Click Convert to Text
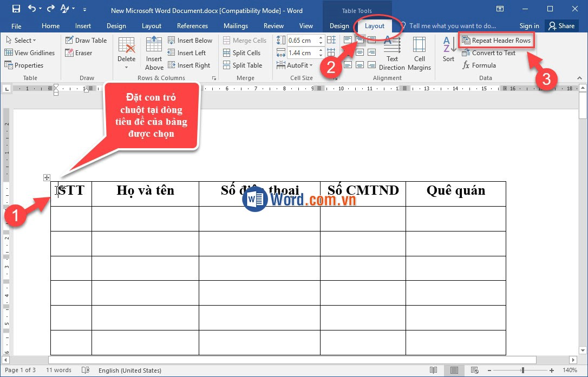Image resolution: width=588 pixels, height=377 pixels. pyautogui.click(x=493, y=52)
